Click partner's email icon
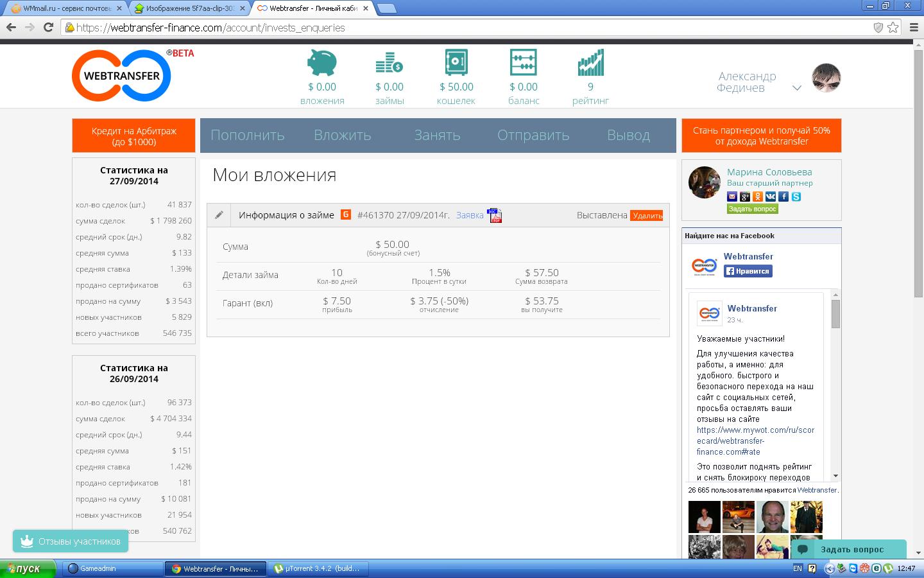The height and width of the screenshot is (578, 924). [x=732, y=197]
